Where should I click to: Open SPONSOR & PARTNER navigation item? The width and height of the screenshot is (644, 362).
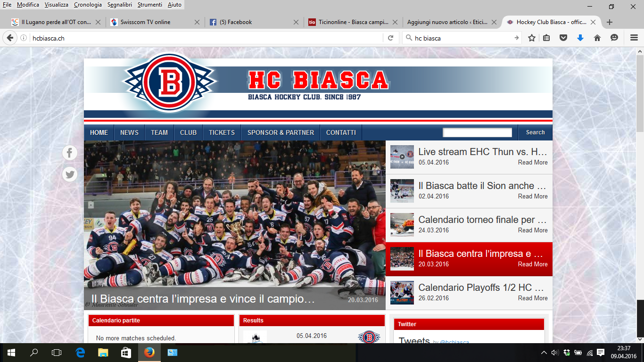[281, 132]
